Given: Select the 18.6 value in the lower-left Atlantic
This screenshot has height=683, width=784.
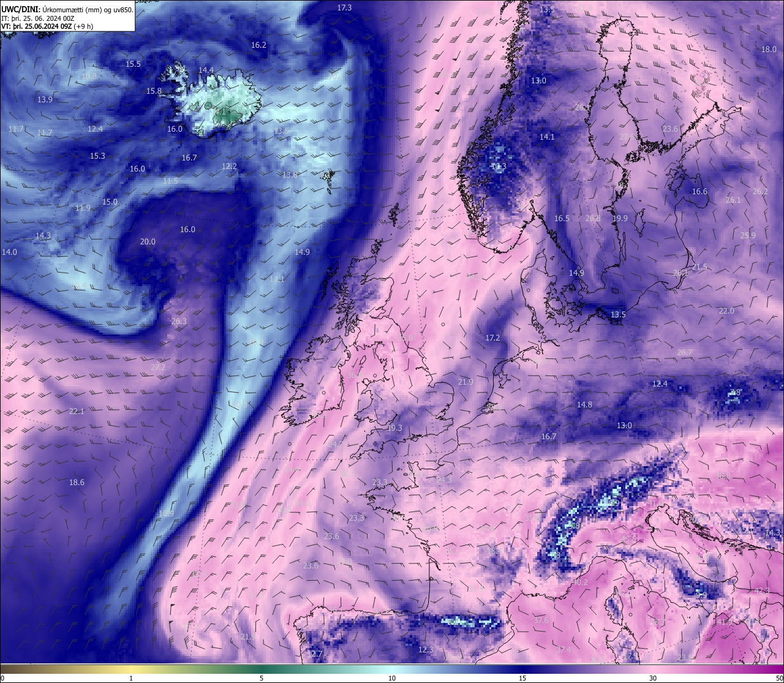Looking at the screenshot, I should click(x=77, y=482).
